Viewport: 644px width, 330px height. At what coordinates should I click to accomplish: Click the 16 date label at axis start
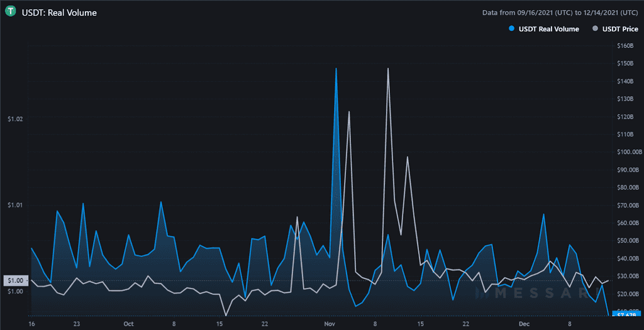coord(31,324)
